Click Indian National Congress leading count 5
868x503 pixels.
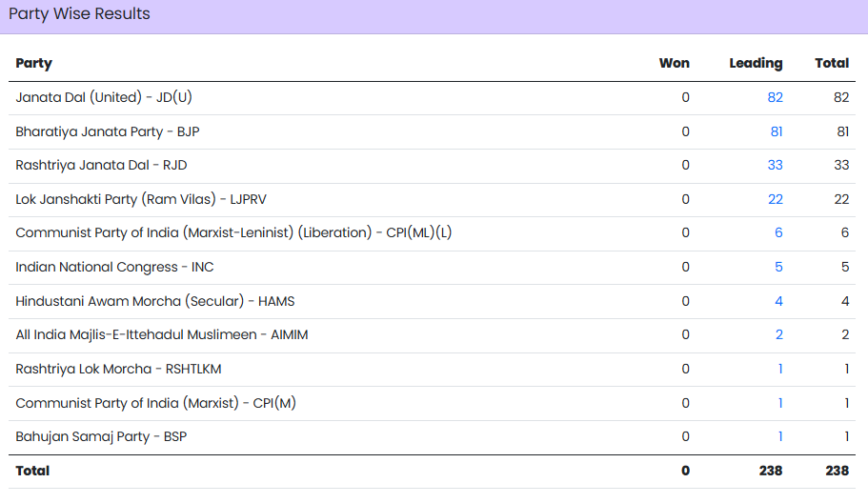[778, 267]
